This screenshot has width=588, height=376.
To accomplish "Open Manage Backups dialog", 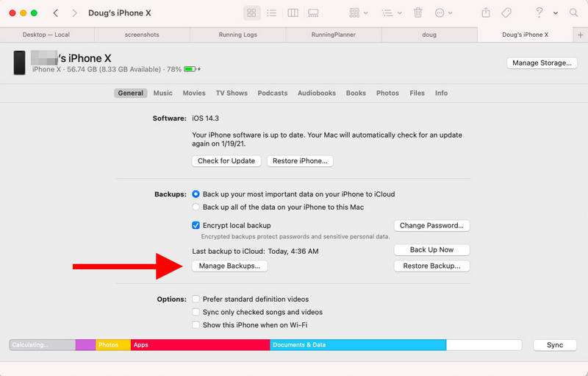I will click(x=229, y=266).
